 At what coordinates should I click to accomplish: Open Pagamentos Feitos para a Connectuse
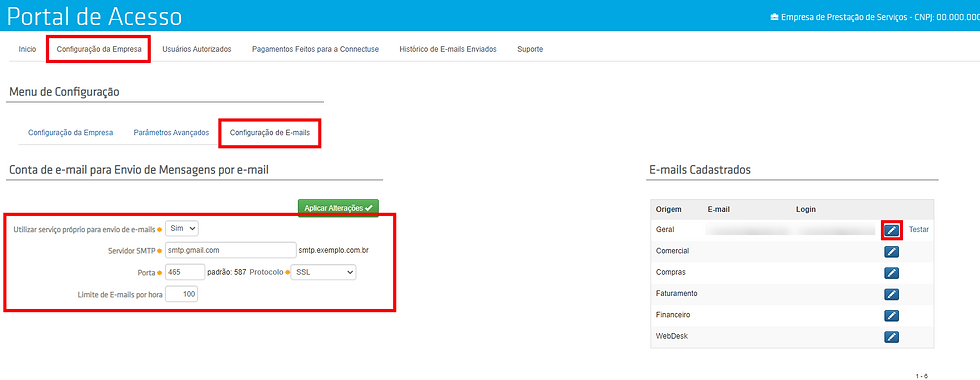pos(316,49)
